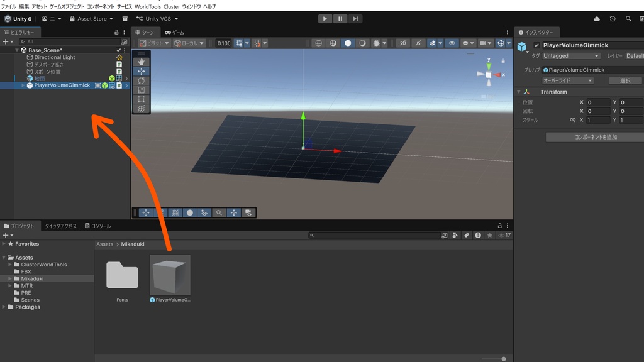Open the Overrides prefab dropdown
The height and width of the screenshot is (362, 644).
(x=567, y=80)
